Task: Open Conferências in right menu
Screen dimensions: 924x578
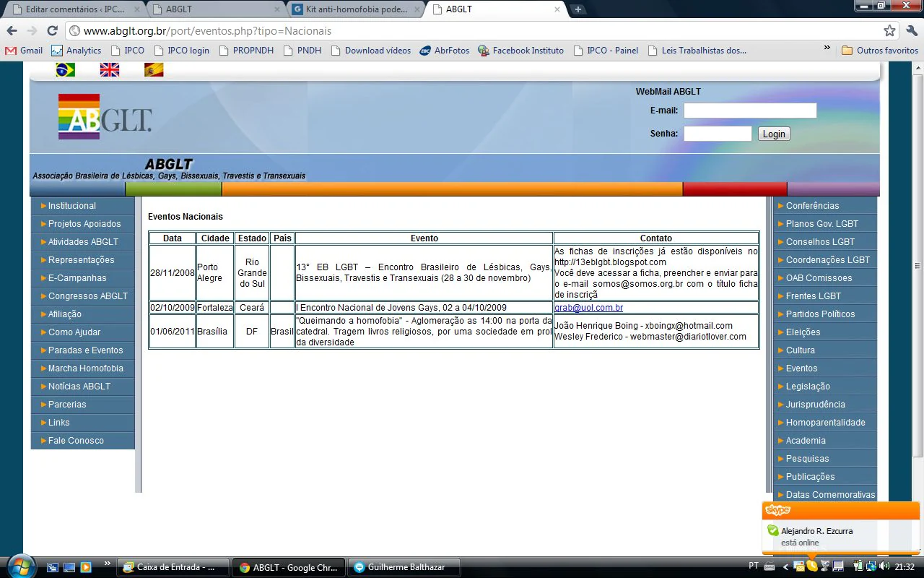Action: tap(825, 206)
